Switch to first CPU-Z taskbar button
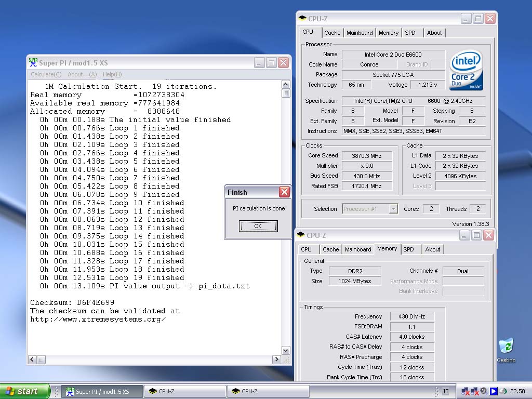Viewport: 532px width, 399px height. pos(185,391)
